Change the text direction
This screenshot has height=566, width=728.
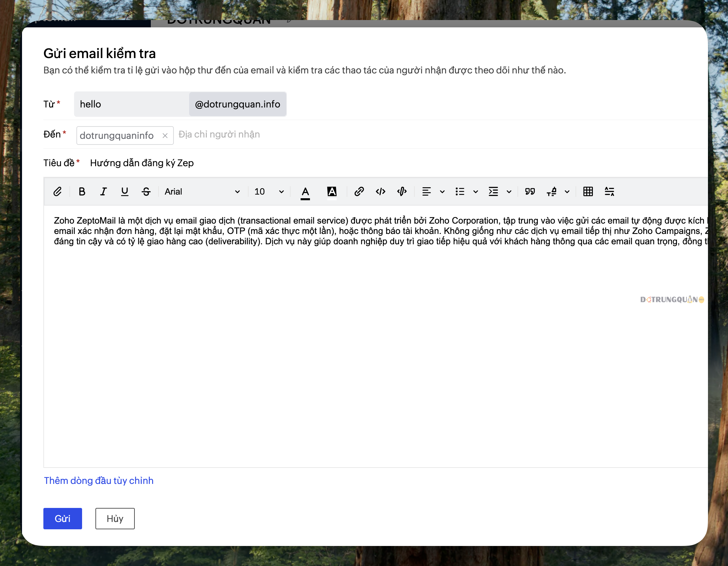(552, 192)
